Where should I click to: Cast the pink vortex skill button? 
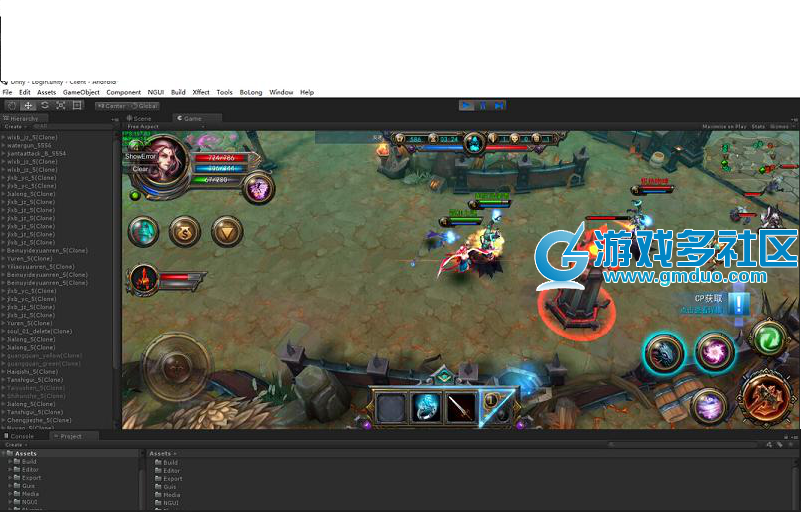tap(714, 352)
